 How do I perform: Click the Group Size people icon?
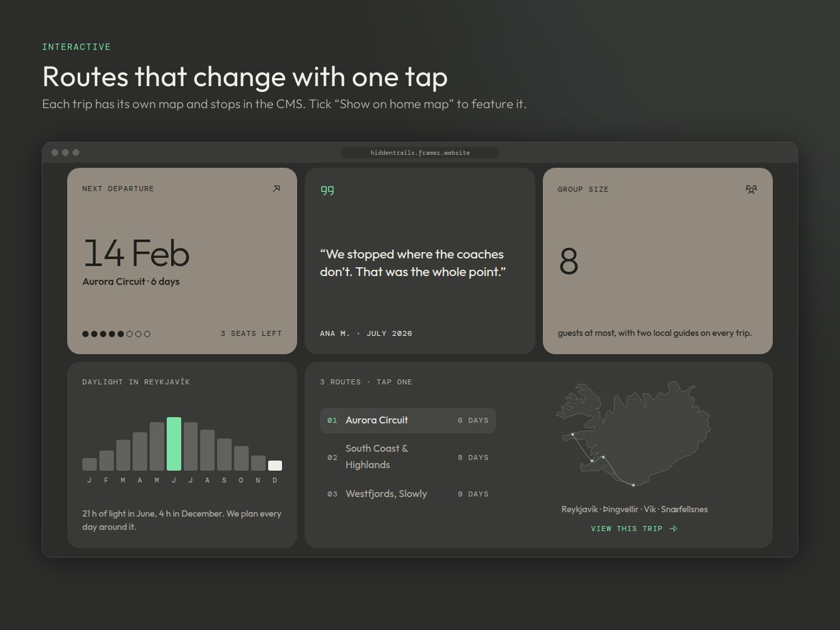(751, 189)
